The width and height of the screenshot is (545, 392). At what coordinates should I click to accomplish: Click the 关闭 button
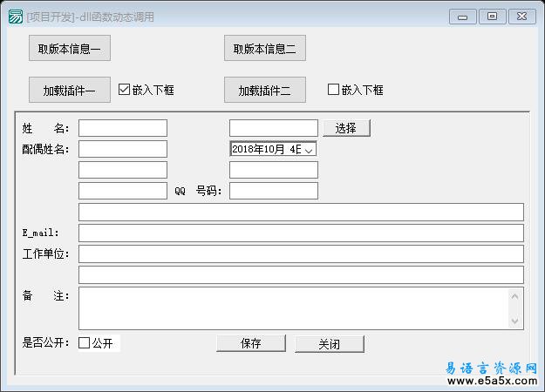click(x=329, y=344)
